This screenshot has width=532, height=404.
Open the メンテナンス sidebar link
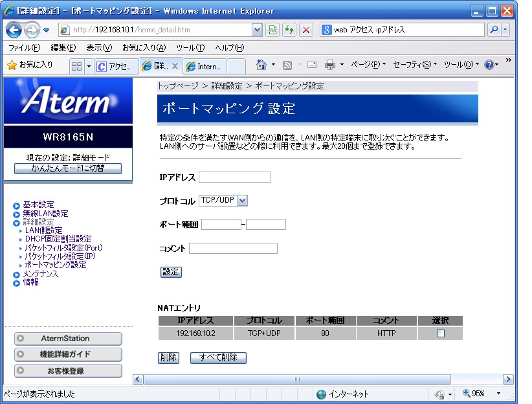click(40, 274)
